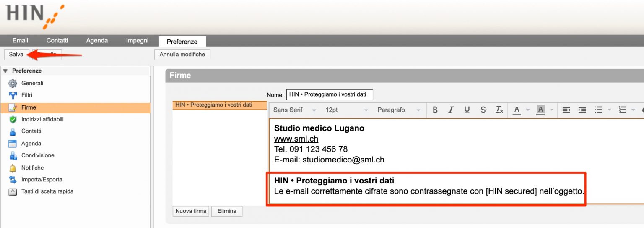Image resolution: width=644 pixels, height=228 pixels.
Task: Open the Paragrafo style dropdown
Action: coord(399,110)
